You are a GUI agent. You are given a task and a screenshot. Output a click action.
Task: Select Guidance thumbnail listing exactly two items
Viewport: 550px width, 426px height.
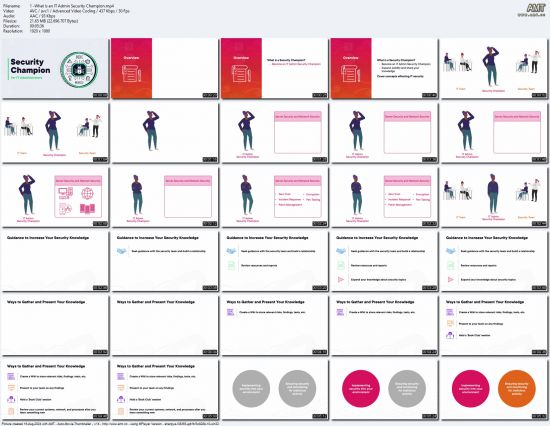pos(274,261)
